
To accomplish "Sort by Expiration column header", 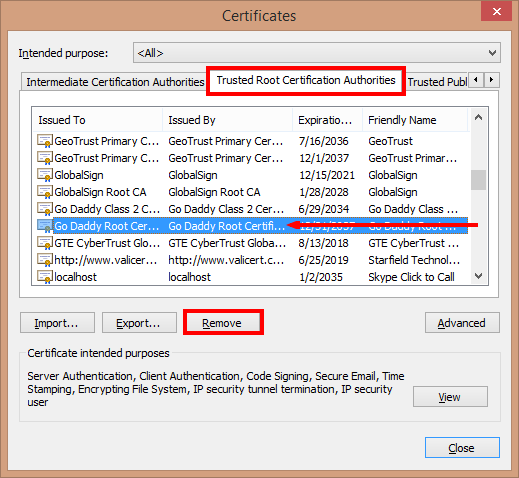I will coord(327,120).
